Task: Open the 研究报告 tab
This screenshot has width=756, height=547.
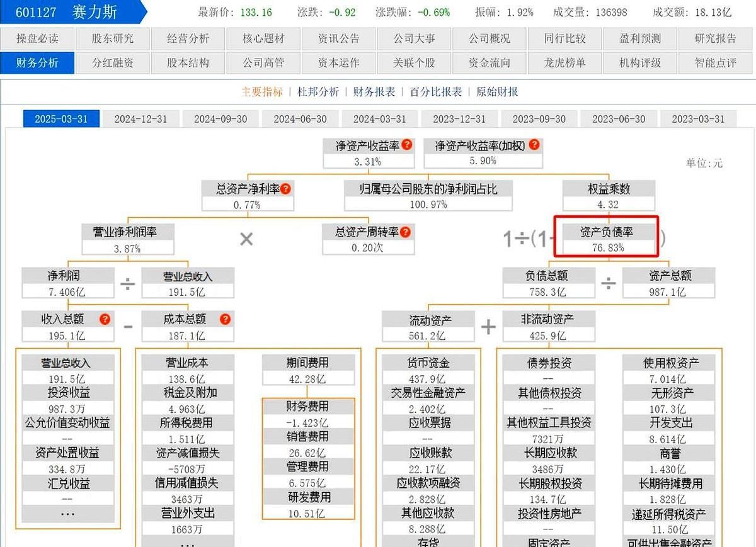Action: 716,38
